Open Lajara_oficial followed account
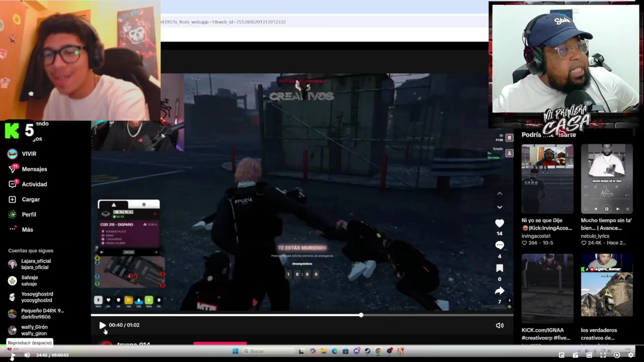 click(x=30, y=264)
